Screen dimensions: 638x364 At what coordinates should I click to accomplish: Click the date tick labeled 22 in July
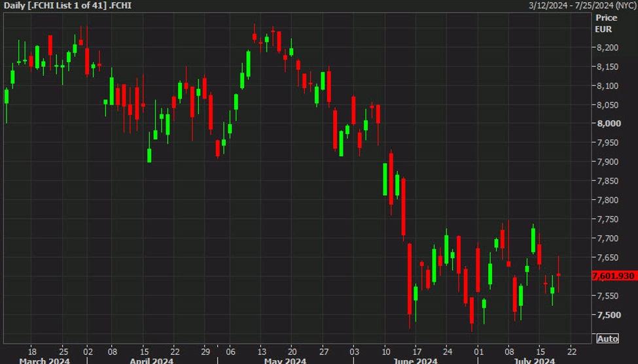click(x=572, y=352)
